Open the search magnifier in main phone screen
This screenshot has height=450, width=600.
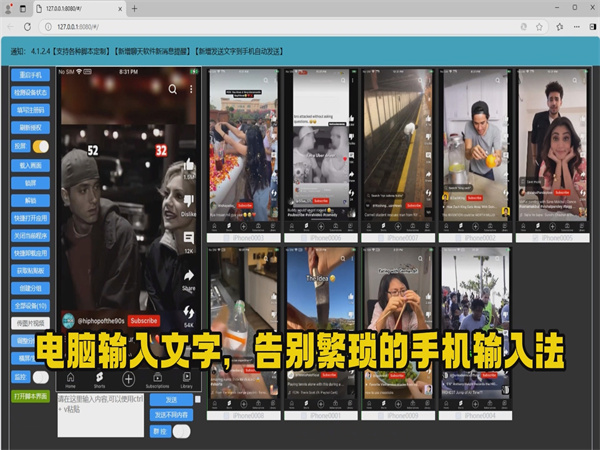(x=173, y=89)
